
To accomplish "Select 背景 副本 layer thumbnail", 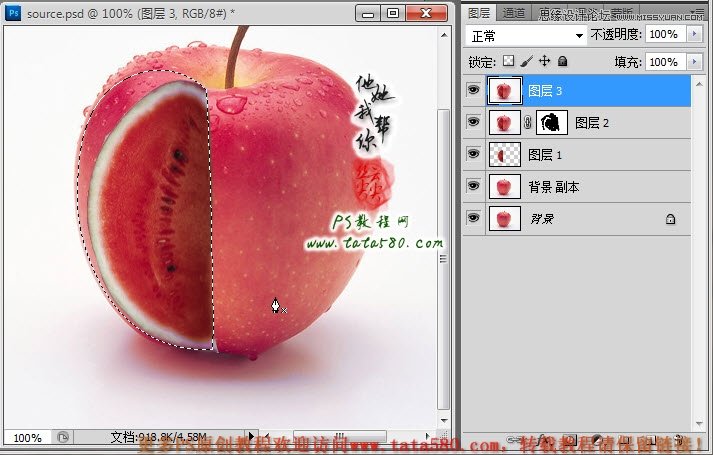I will [x=504, y=187].
